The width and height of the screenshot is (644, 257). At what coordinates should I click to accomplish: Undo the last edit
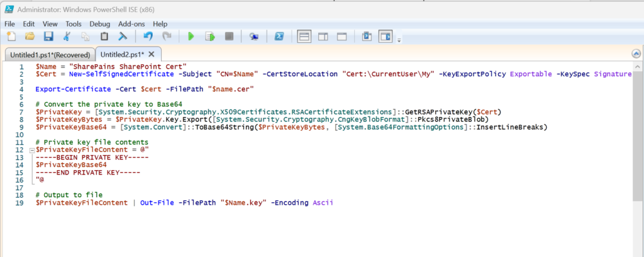click(148, 37)
